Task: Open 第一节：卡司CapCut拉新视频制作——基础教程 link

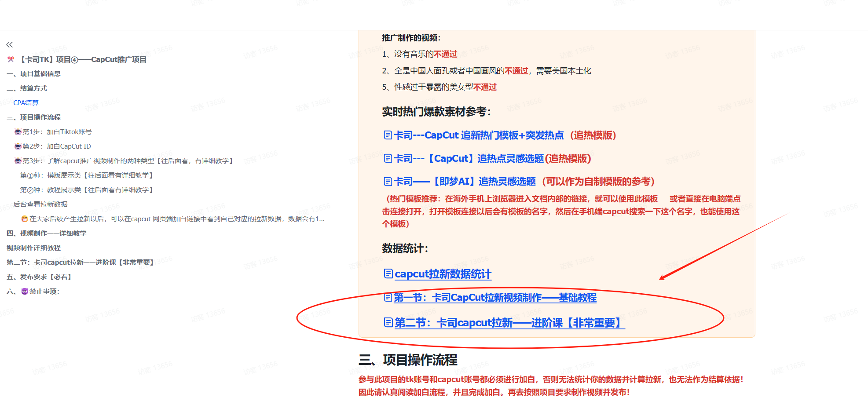Action: click(x=495, y=298)
